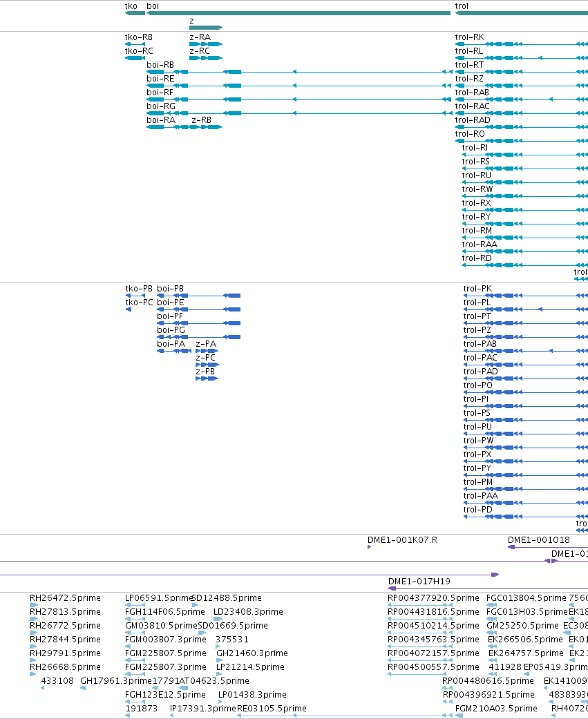Click the DME1-017H19 BAC label

(419, 581)
